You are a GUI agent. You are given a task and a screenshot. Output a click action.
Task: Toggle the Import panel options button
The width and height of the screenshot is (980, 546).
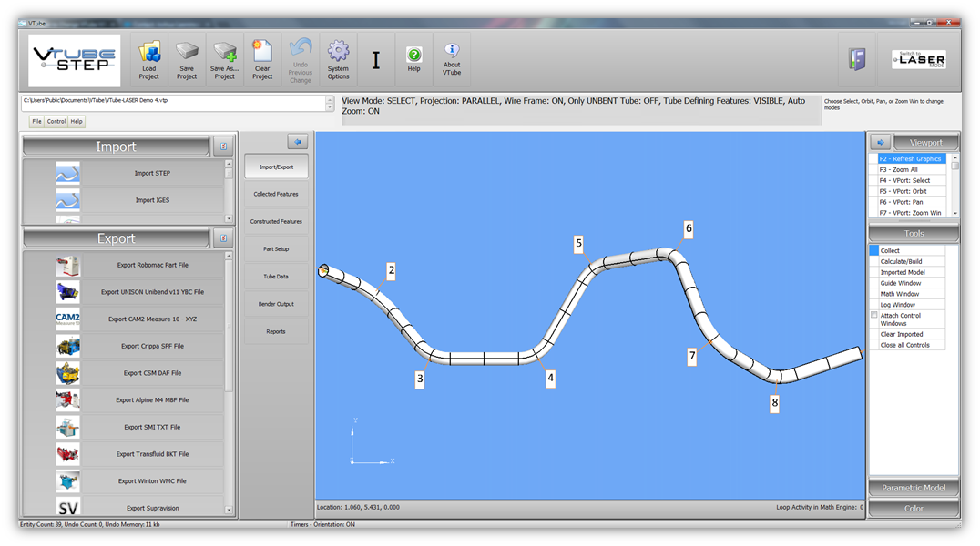223,147
